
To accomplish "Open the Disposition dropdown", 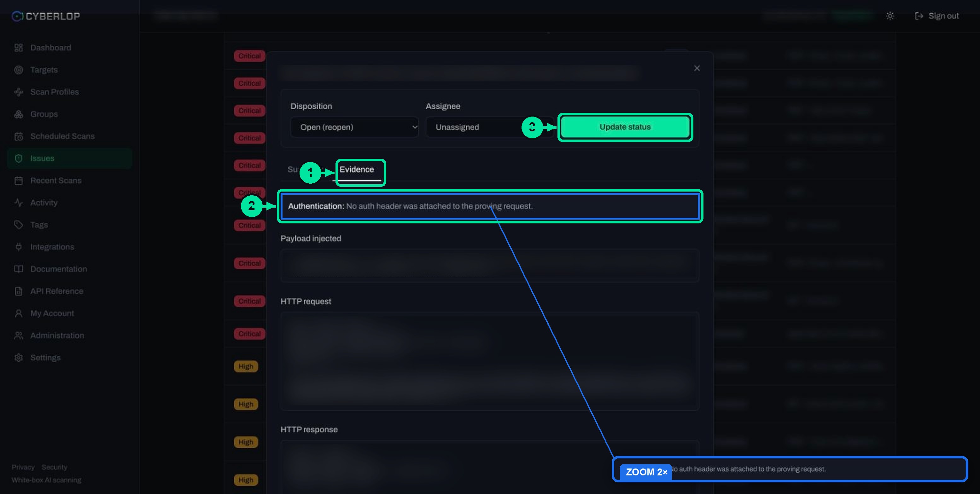I will click(x=354, y=127).
